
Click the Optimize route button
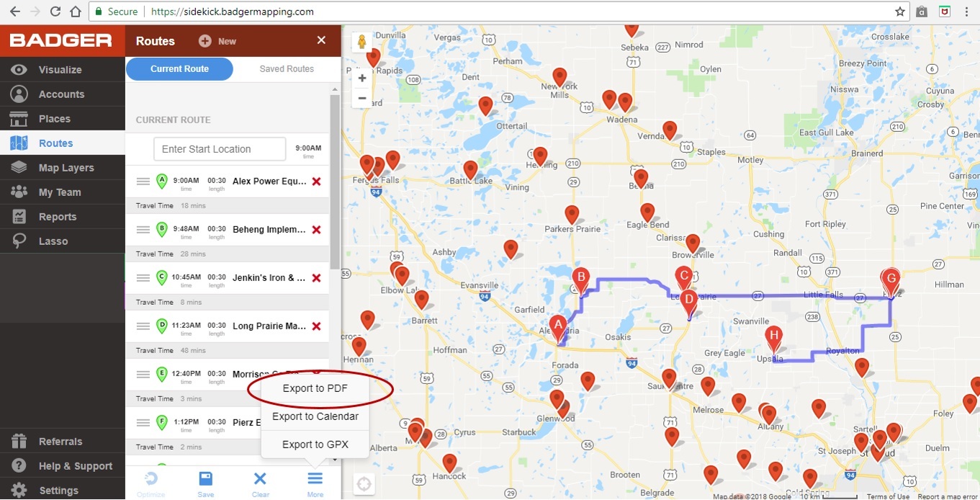(x=150, y=483)
